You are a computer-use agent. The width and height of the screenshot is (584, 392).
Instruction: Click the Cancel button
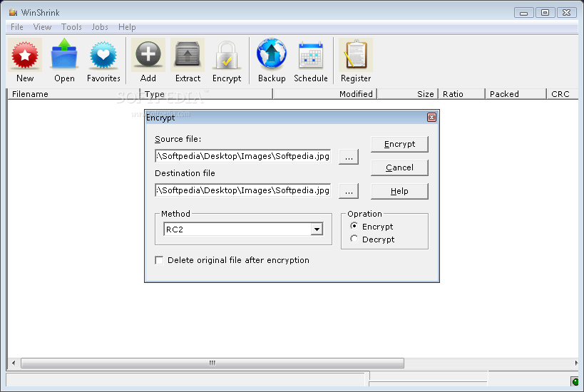point(399,167)
